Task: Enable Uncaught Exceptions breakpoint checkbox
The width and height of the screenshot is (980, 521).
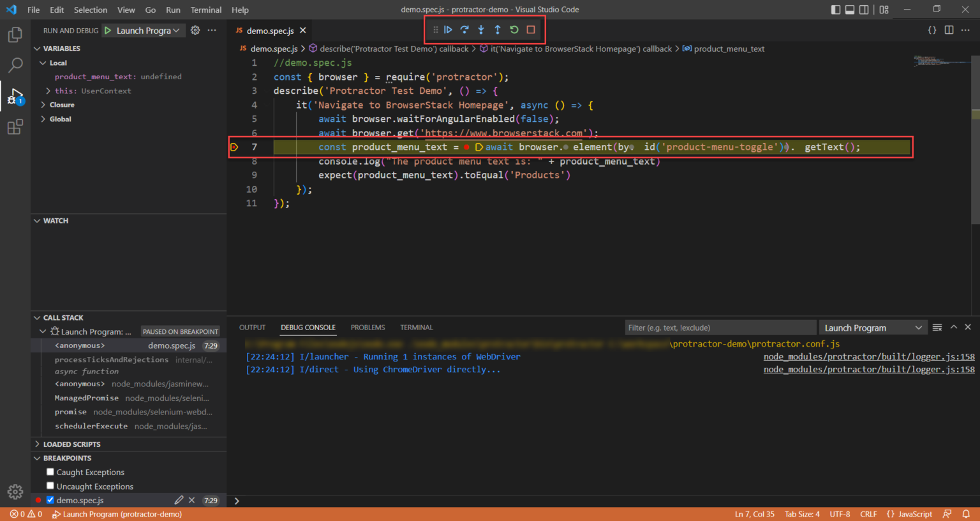Action: click(50, 486)
